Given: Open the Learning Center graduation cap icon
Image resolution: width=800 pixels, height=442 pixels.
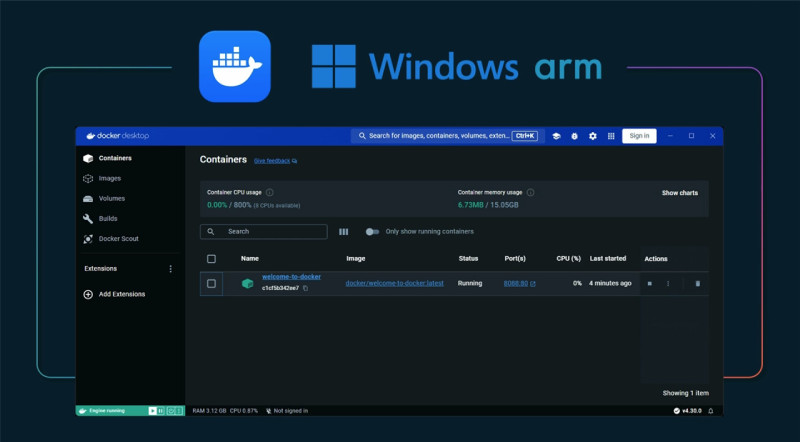Looking at the screenshot, I should pos(556,136).
